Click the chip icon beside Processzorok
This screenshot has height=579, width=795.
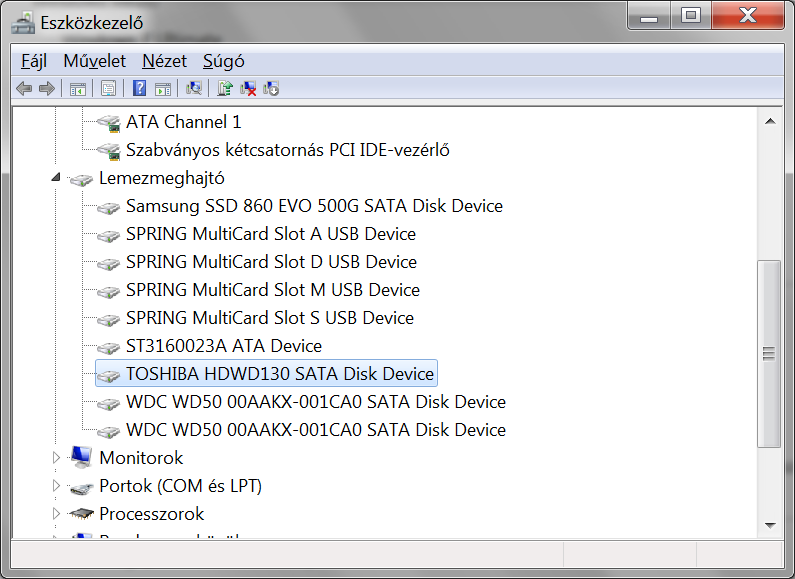click(81, 514)
